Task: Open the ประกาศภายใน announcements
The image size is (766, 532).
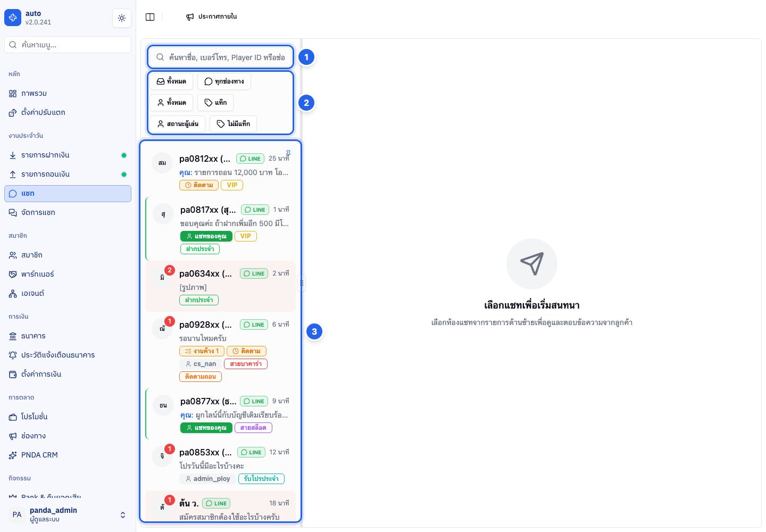Action: coord(211,17)
